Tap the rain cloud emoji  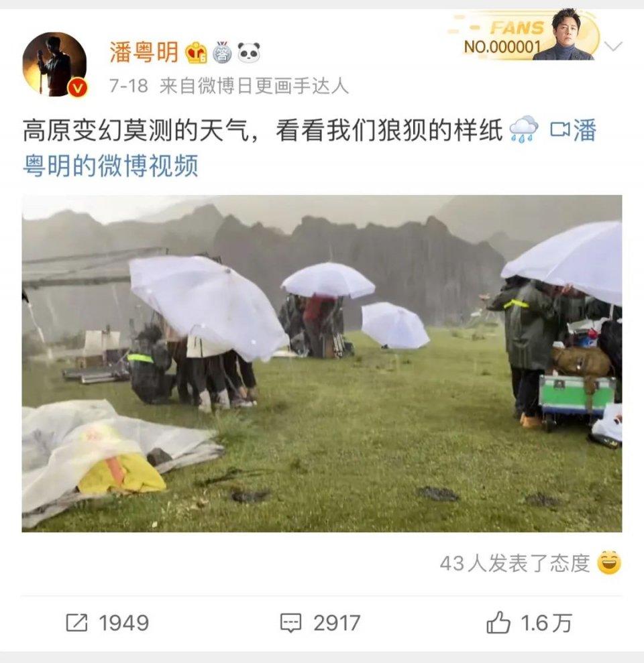(524, 129)
